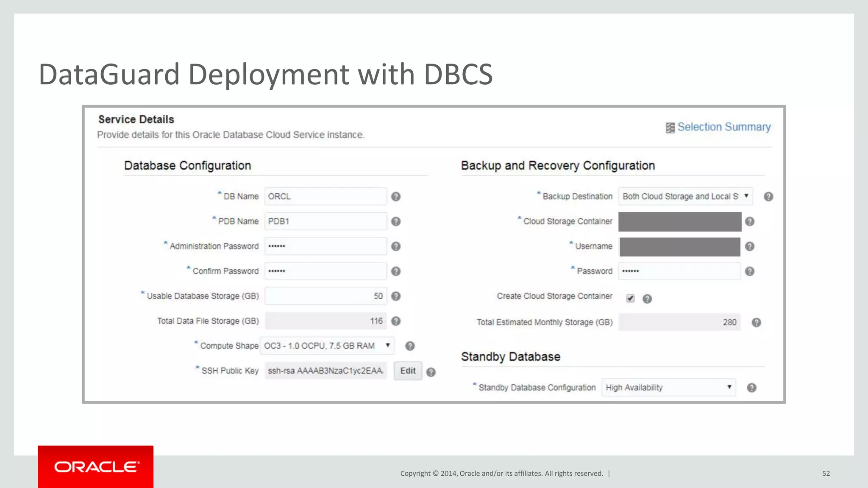Screen dimensions: 868x488
Task: Click Total Data File Storage field showing 116
Action: pyautogui.click(x=325, y=321)
